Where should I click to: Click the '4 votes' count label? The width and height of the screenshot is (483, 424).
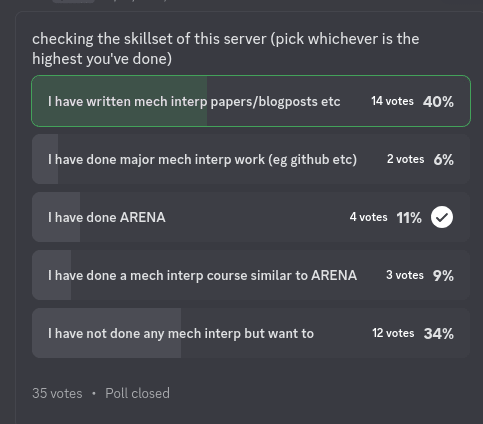coord(368,217)
